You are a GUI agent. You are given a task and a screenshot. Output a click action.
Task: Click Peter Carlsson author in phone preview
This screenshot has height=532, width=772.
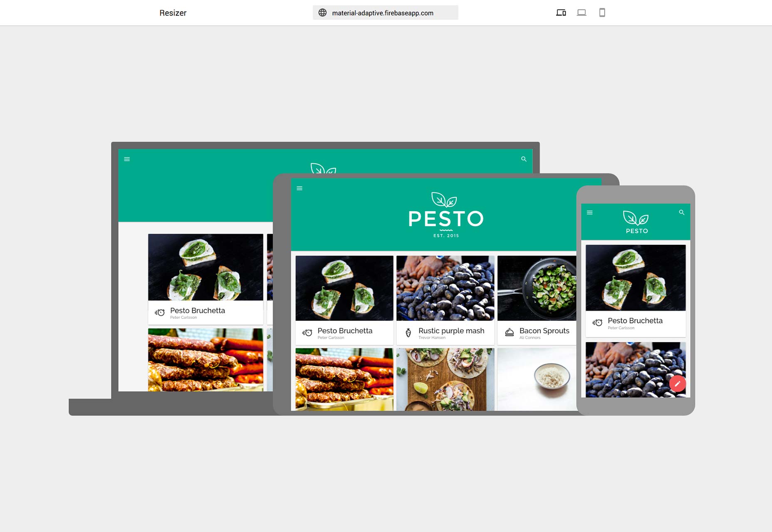pyautogui.click(x=621, y=328)
